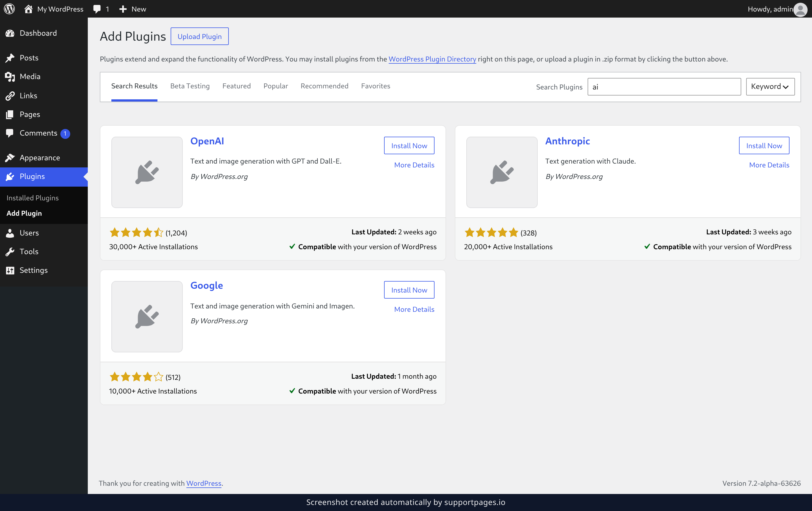This screenshot has width=812, height=511.
Task: Switch to the Popular tab
Action: (x=275, y=86)
